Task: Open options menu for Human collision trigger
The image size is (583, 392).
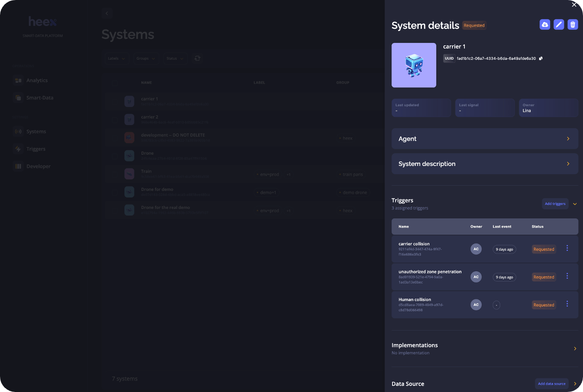Action: 567,304
